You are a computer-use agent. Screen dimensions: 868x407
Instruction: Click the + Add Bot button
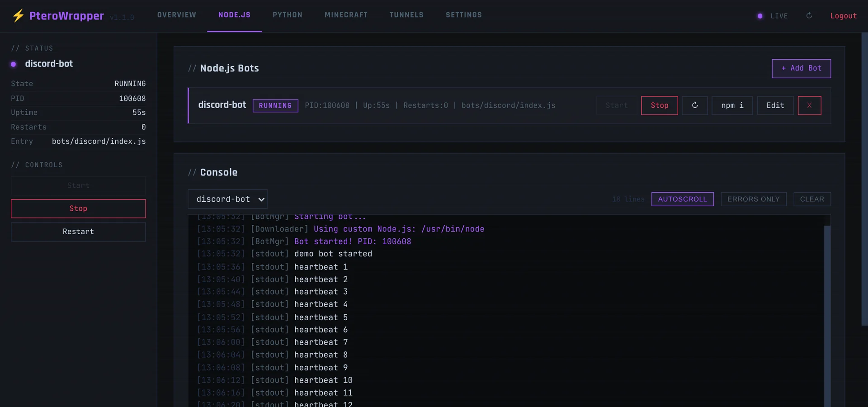801,68
